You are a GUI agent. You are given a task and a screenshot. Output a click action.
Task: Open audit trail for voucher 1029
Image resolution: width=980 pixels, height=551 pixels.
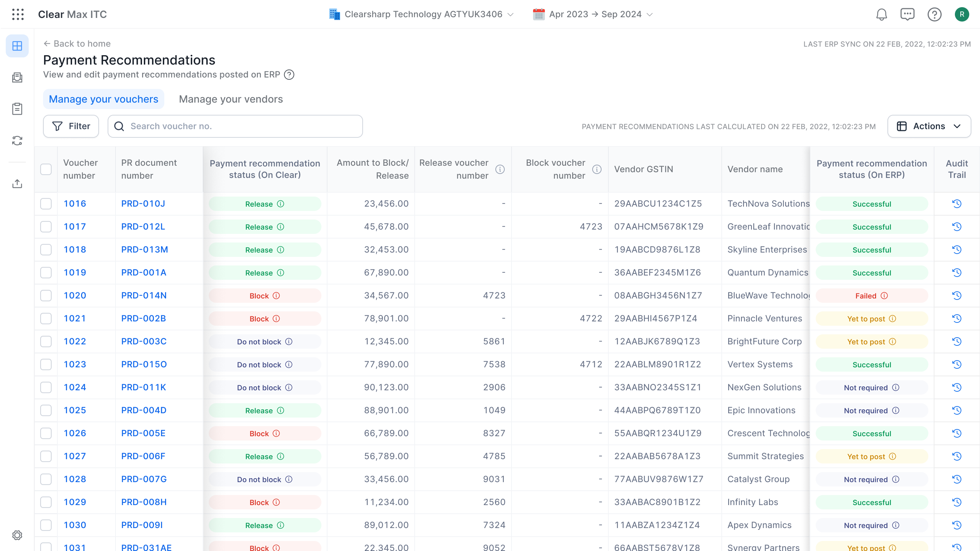957,502
